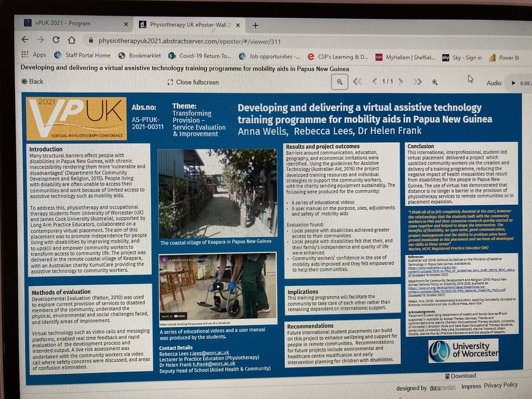
Task: Open the MyHallam Sheffield bookmark
Action: click(405, 57)
